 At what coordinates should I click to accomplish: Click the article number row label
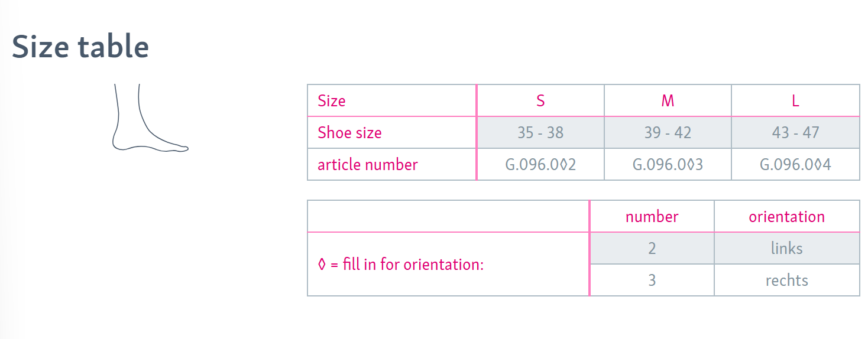[368, 164]
